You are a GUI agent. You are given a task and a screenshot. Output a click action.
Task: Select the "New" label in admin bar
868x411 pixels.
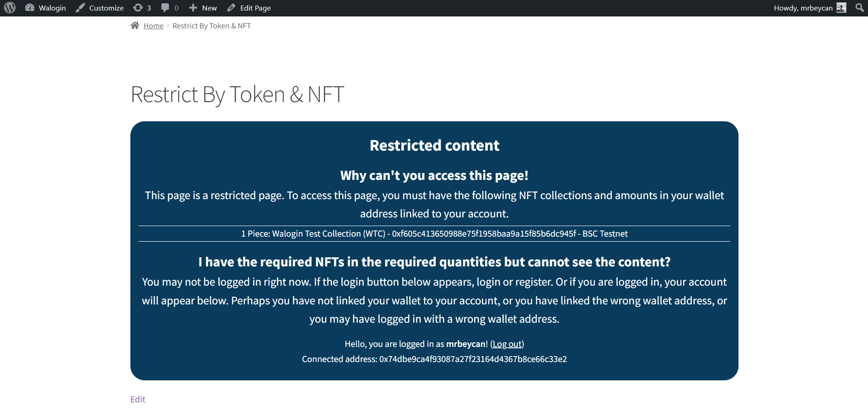210,8
